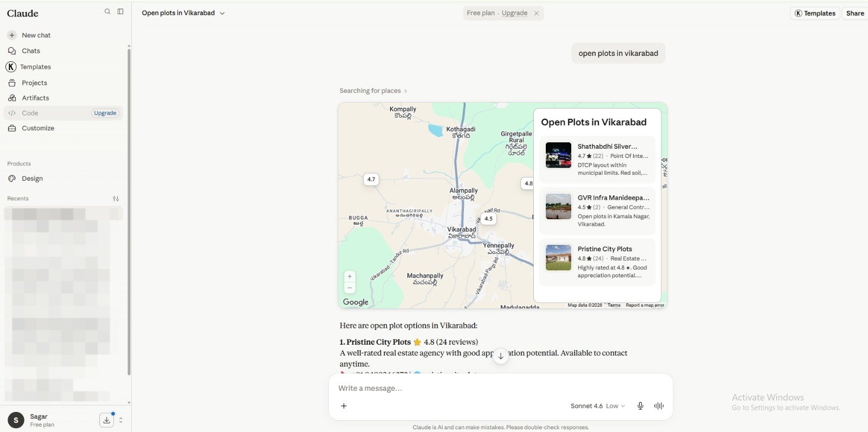
Task: Open the Sonnet 4.6 model selector
Action: tap(598, 406)
